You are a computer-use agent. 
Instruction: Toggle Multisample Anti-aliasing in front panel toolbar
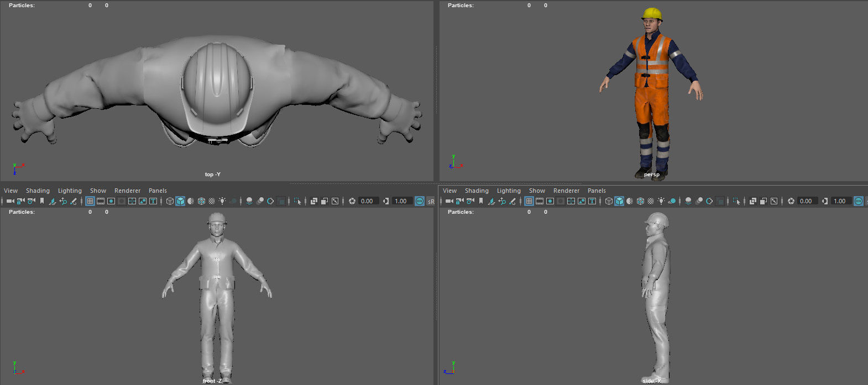click(x=270, y=201)
